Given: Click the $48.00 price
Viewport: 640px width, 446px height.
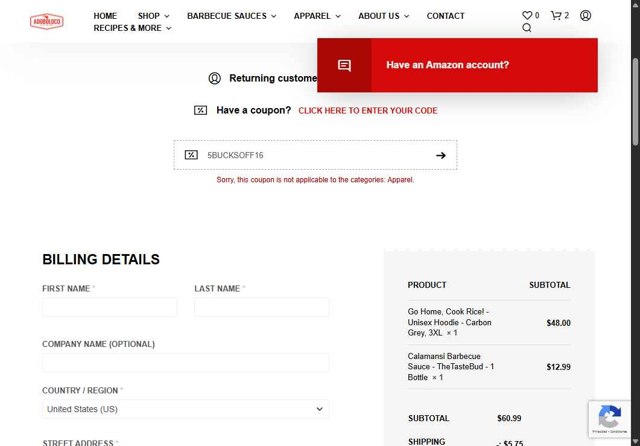Looking at the screenshot, I should click(558, 323).
